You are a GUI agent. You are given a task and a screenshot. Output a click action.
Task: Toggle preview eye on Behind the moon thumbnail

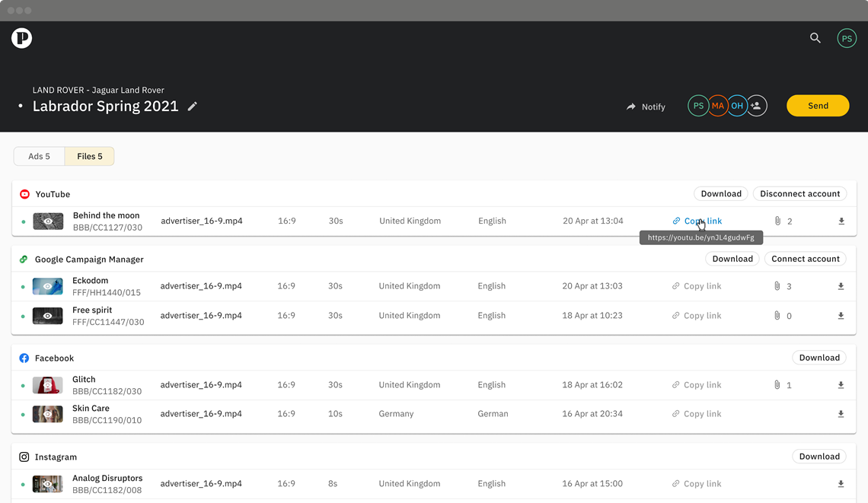point(48,221)
